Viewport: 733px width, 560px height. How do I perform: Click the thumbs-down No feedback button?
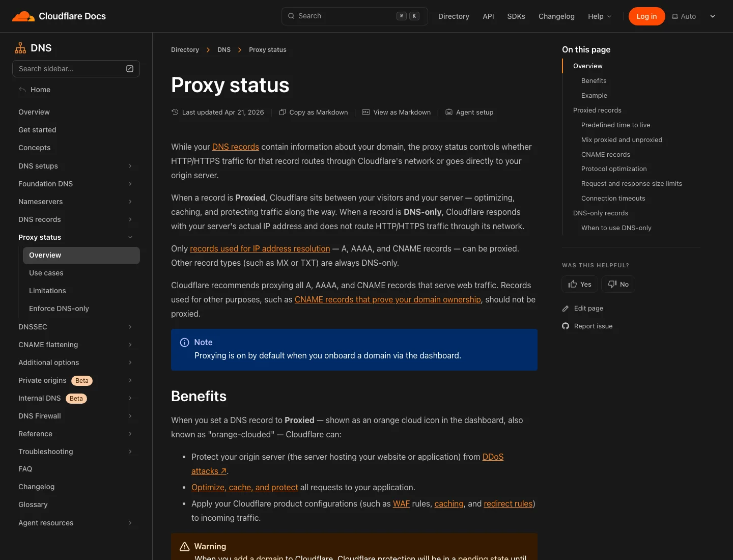tap(618, 284)
